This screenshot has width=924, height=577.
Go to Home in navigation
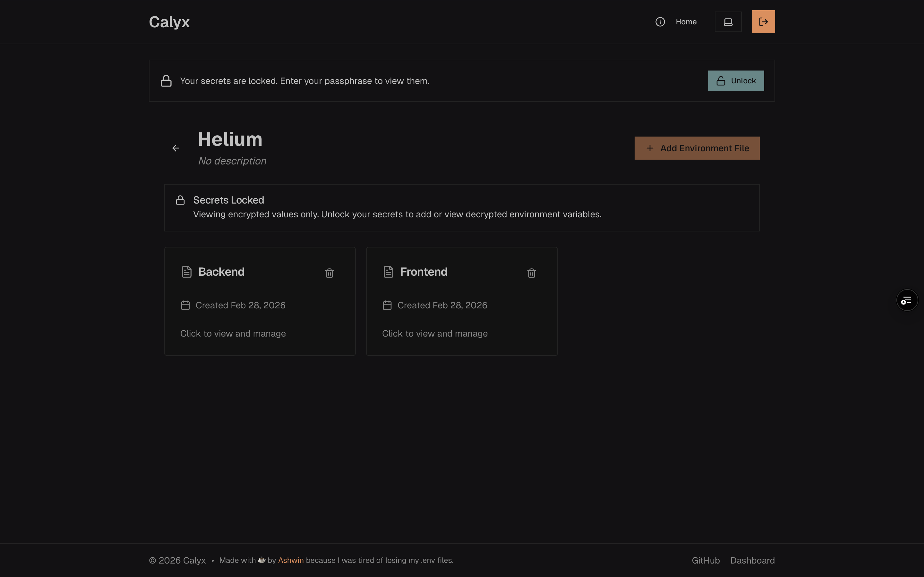tap(686, 22)
